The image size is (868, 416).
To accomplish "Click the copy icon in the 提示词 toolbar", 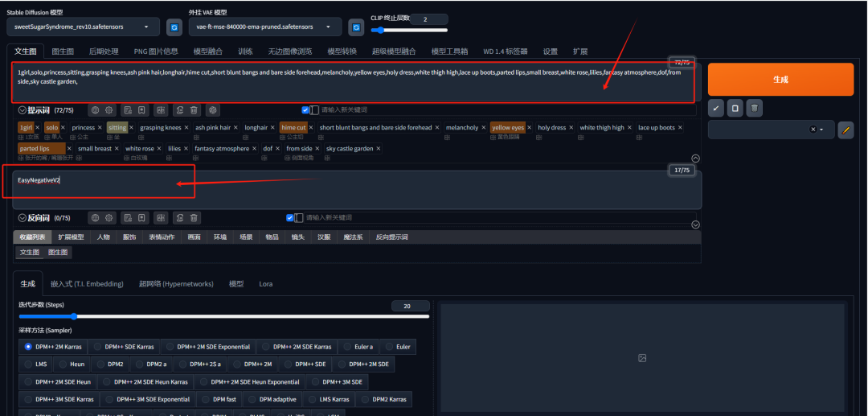I will (x=180, y=109).
